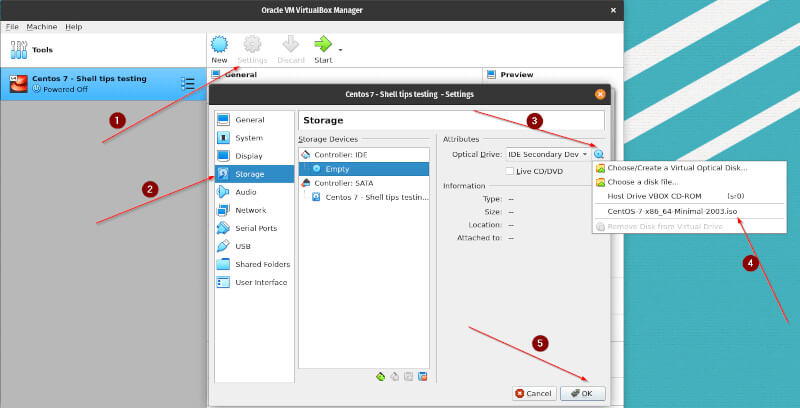Viewport: 800px width, 408px height.
Task: Select the Audio settings category
Action: [x=254, y=192]
